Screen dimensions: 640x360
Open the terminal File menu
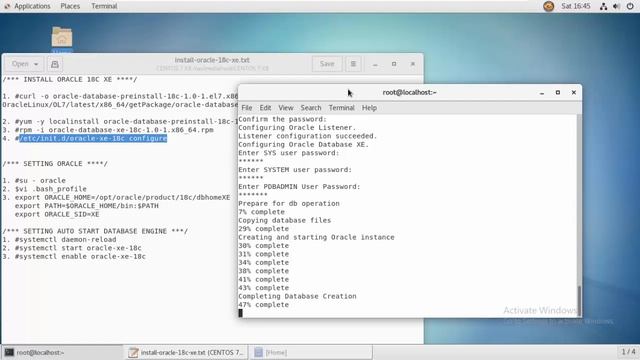[x=247, y=108]
